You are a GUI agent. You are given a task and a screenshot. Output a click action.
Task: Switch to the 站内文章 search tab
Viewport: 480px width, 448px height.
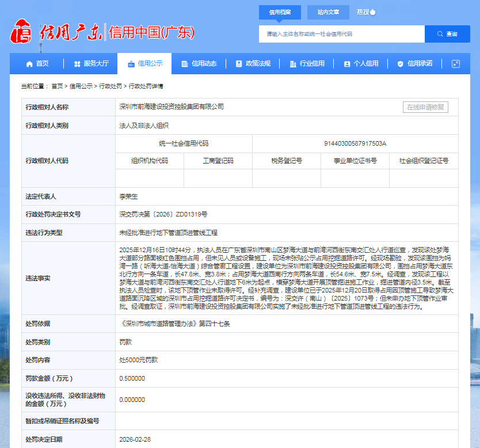coord(328,12)
